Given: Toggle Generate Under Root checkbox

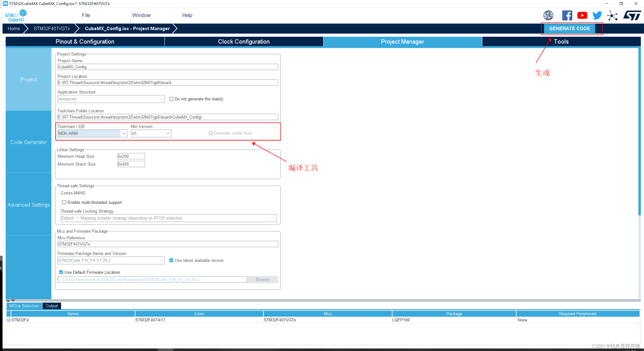Looking at the screenshot, I should (211, 133).
